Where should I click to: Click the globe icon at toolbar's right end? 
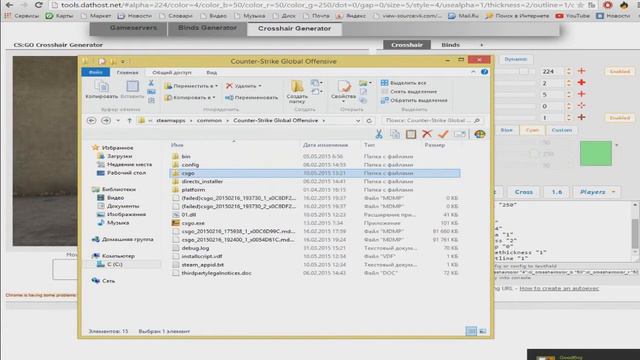coord(480,134)
